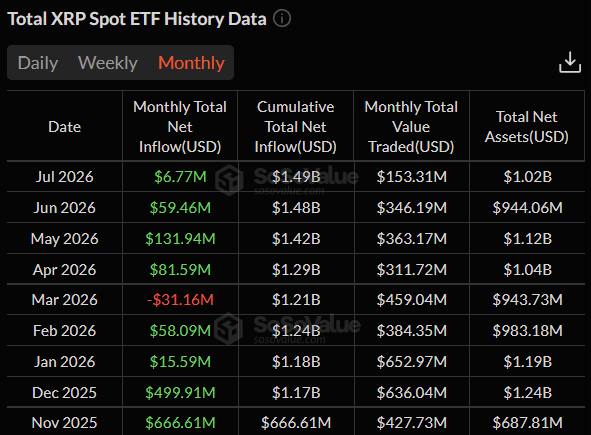Click the $1.49B cumulative inflow value
591x435 pixels.
pyautogui.click(x=296, y=176)
